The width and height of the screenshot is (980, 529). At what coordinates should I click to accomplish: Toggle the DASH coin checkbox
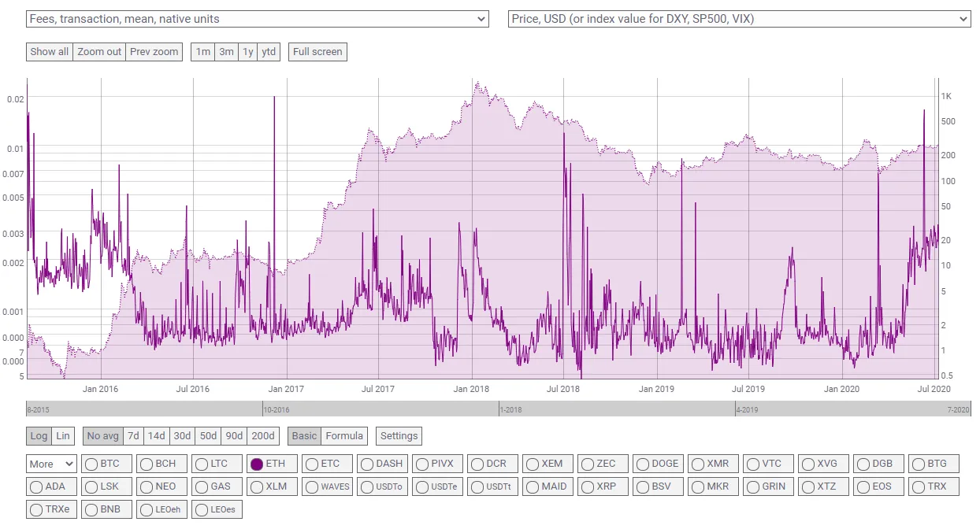[382, 464]
